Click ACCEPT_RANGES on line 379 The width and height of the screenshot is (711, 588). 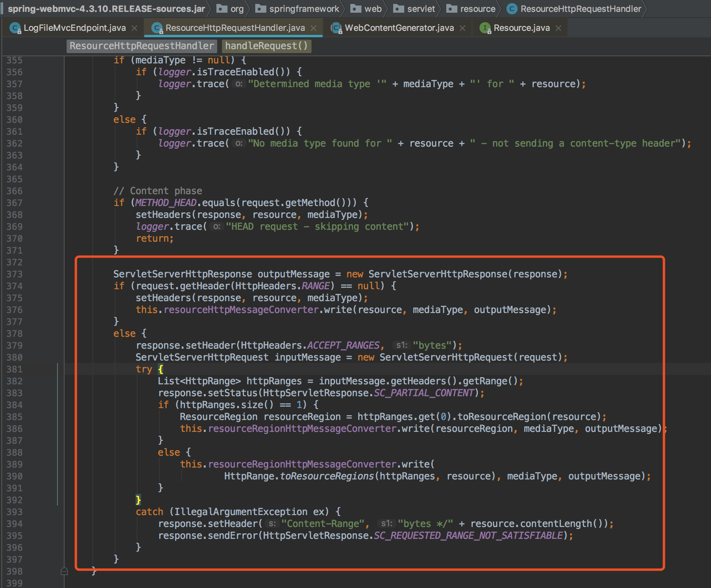(343, 346)
